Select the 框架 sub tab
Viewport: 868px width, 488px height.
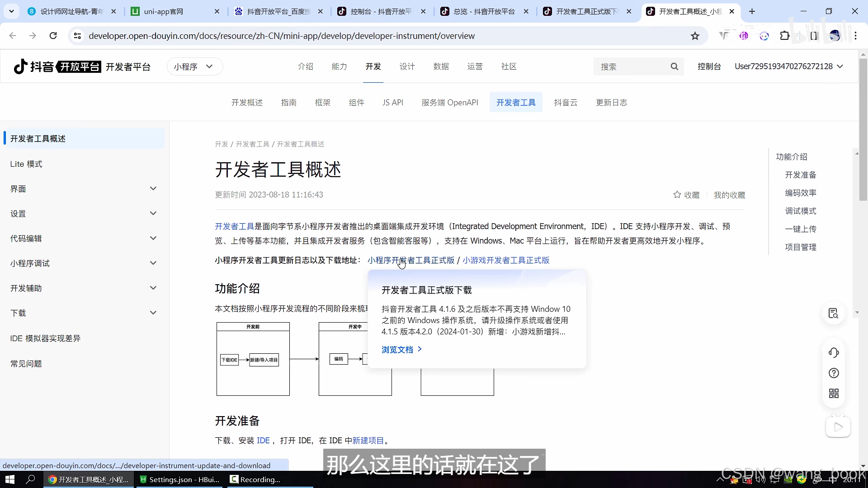(x=322, y=103)
